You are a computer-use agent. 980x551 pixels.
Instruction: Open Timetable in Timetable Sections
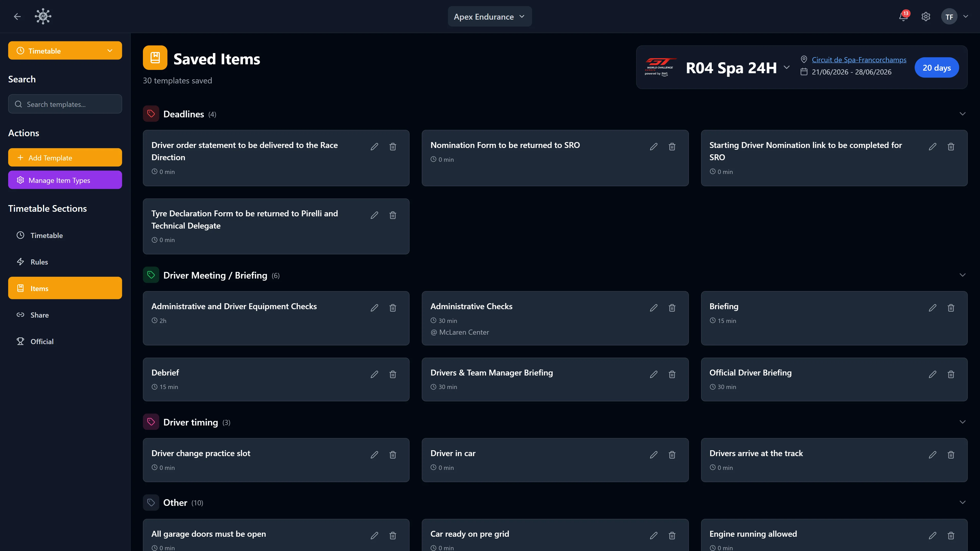click(65, 235)
